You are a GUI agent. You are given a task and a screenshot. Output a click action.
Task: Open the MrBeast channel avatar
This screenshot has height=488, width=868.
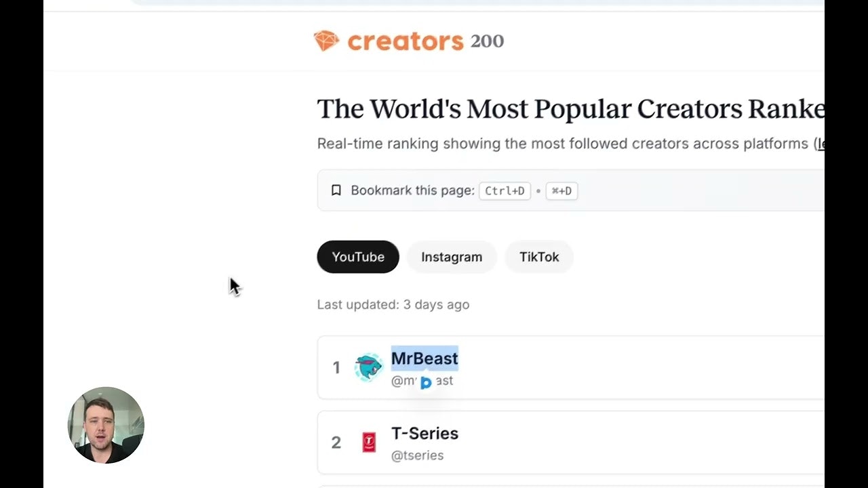click(369, 367)
